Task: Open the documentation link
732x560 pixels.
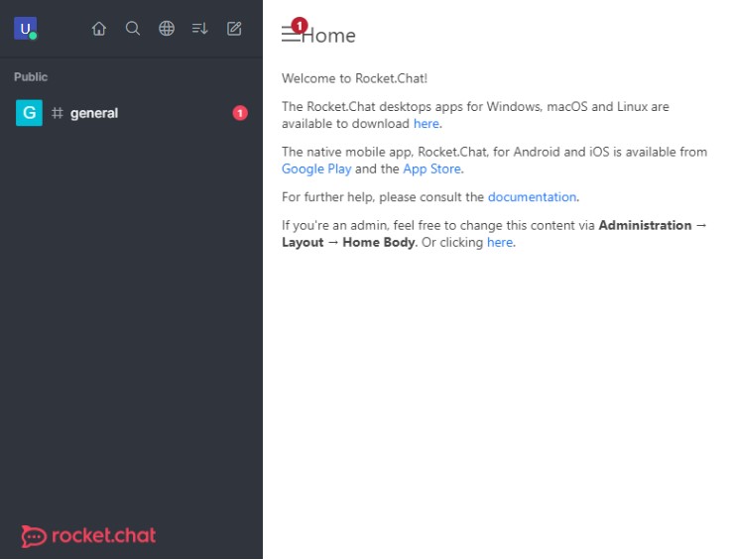Action: (x=532, y=197)
